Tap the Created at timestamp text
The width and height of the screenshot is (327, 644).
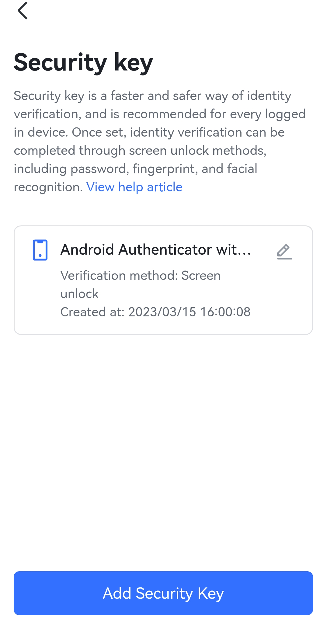(x=155, y=312)
